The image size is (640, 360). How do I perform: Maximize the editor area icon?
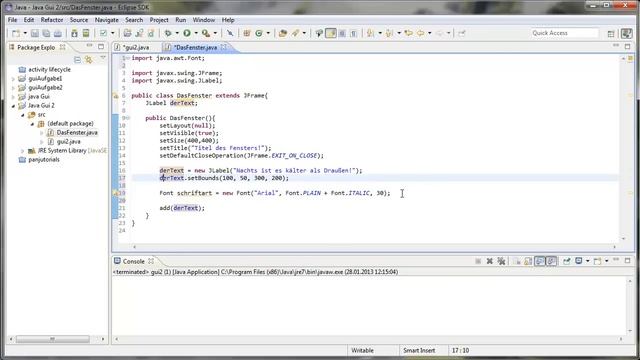click(x=627, y=47)
